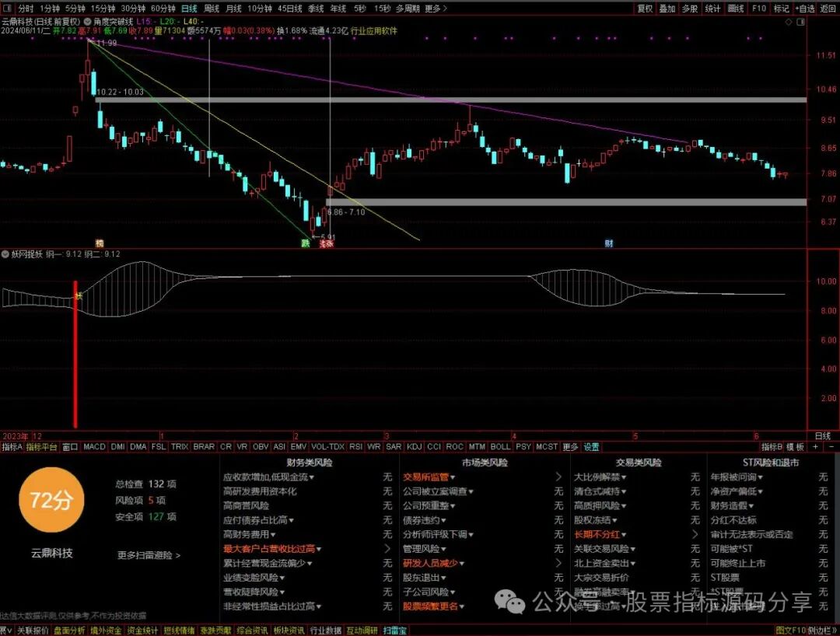Expand the 年报被问询 dropdown
Screen dimensions: 840x636
click(760, 477)
